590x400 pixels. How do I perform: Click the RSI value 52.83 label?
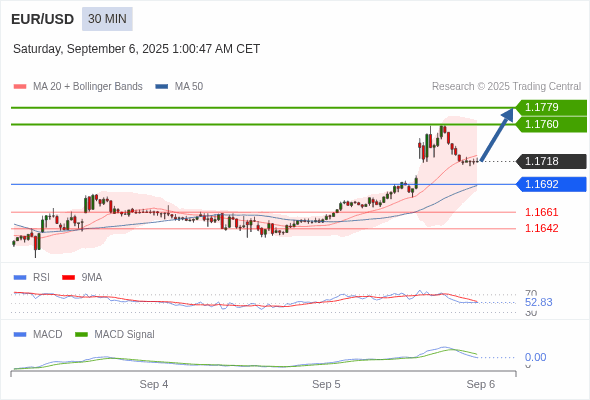(538, 302)
